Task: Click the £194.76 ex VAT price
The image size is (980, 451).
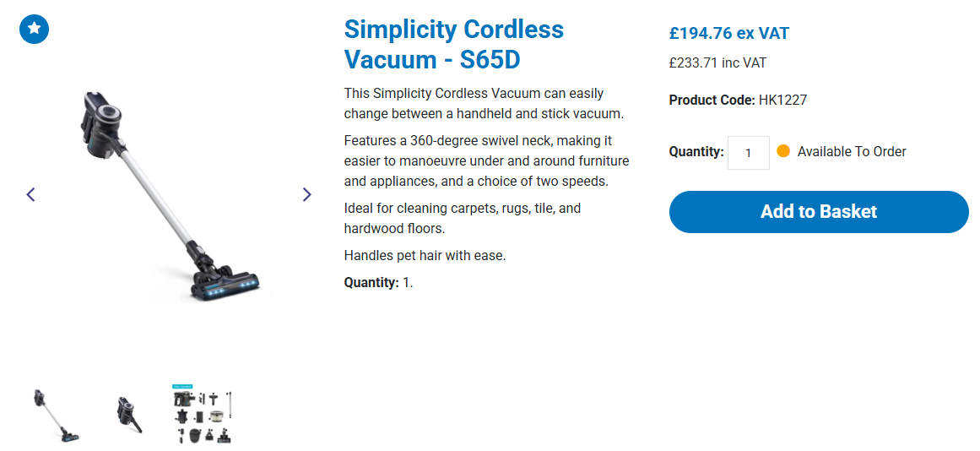Action: pyautogui.click(x=728, y=34)
